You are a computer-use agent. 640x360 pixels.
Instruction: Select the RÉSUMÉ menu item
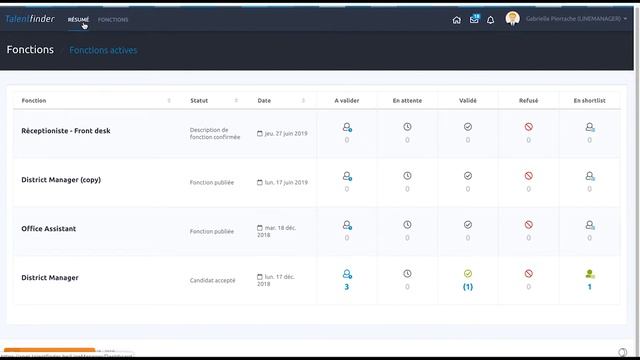(x=78, y=20)
